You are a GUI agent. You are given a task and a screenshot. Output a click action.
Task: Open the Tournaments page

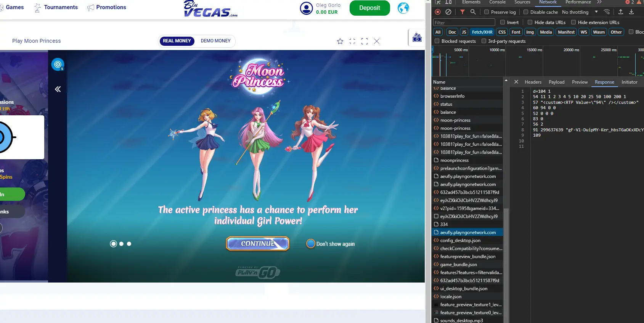[x=56, y=7]
